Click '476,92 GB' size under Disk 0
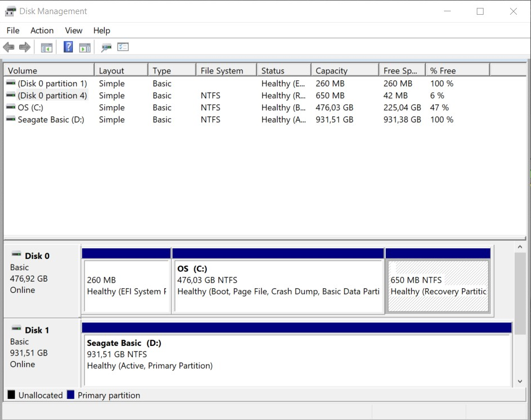531x420 pixels. pos(29,279)
